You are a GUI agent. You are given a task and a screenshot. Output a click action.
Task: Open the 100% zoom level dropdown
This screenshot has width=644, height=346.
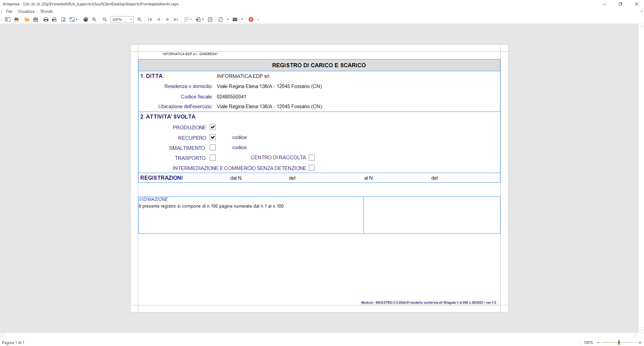pyautogui.click(x=131, y=19)
